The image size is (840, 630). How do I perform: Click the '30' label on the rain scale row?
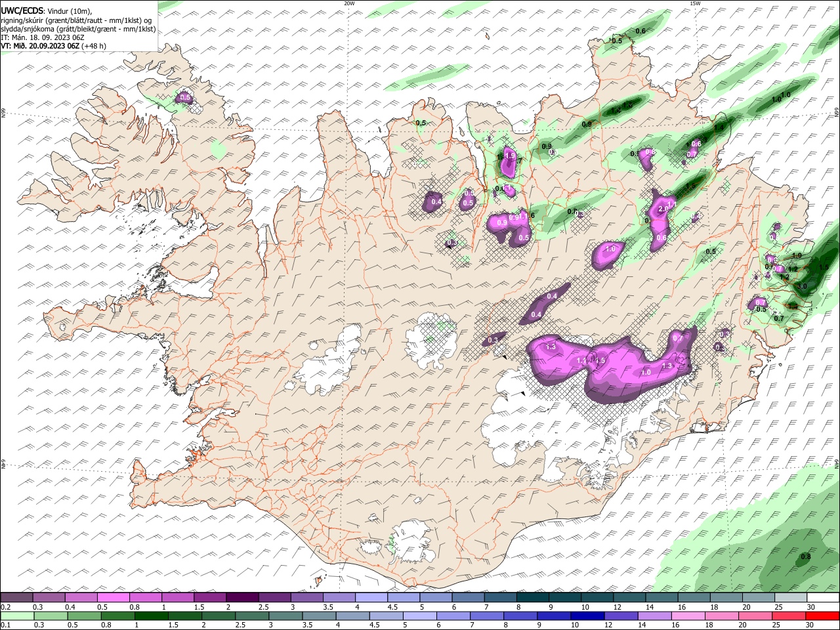coord(811,625)
